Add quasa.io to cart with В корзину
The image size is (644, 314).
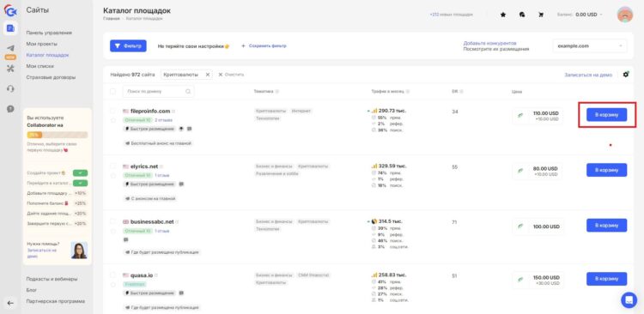(x=606, y=279)
